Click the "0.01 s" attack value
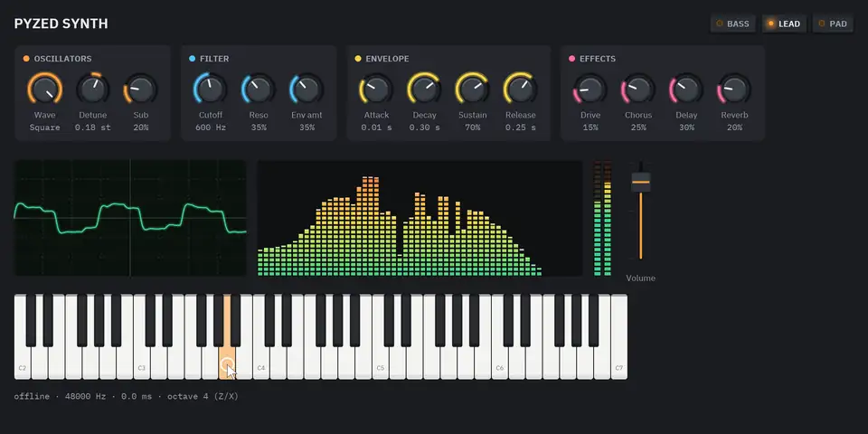Image resolution: width=868 pixels, height=434 pixels. [x=376, y=127]
